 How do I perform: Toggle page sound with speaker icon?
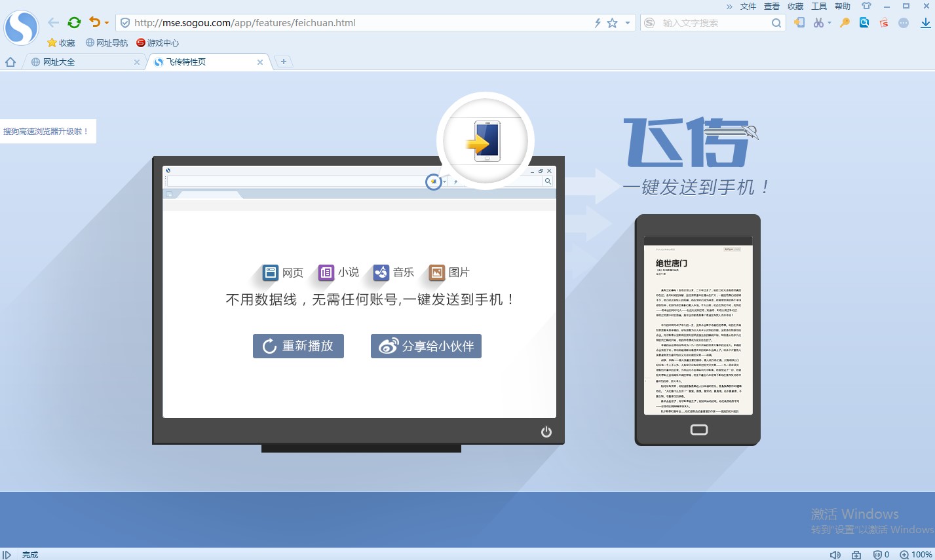(x=835, y=555)
